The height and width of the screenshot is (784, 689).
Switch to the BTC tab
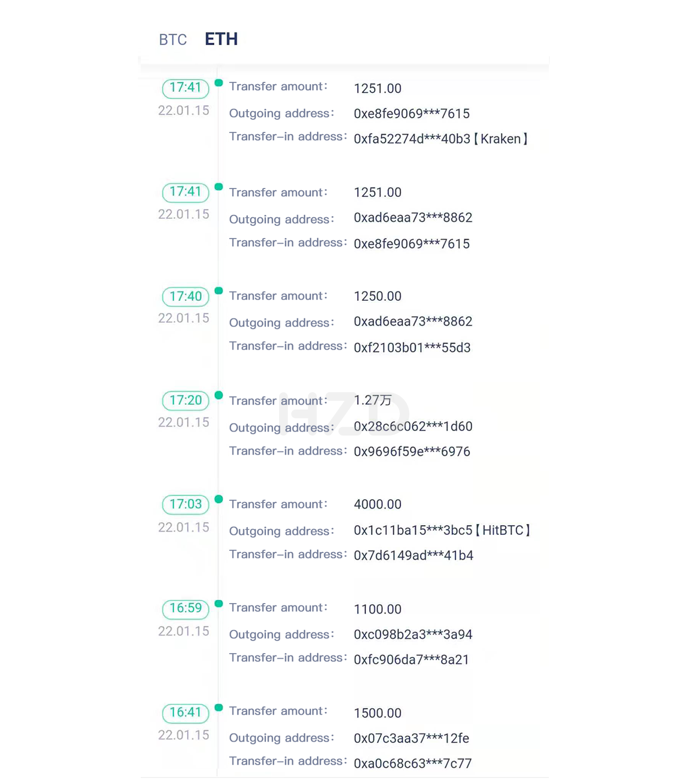point(173,40)
